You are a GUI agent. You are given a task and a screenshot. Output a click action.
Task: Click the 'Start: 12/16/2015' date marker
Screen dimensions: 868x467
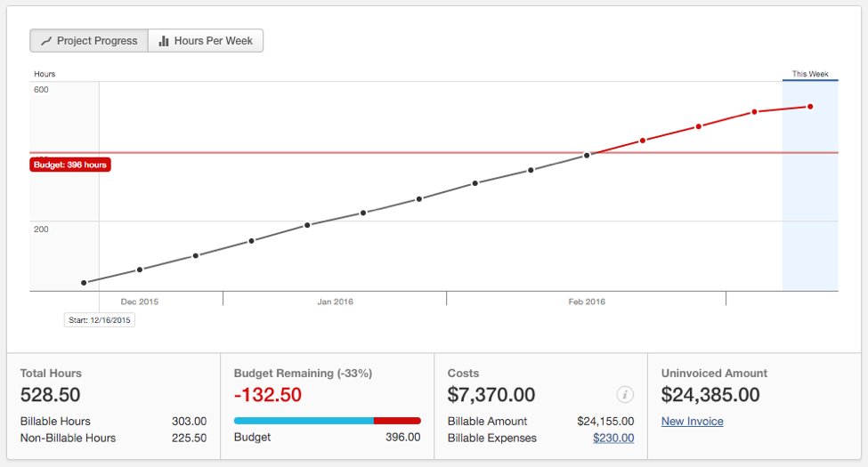click(x=100, y=319)
